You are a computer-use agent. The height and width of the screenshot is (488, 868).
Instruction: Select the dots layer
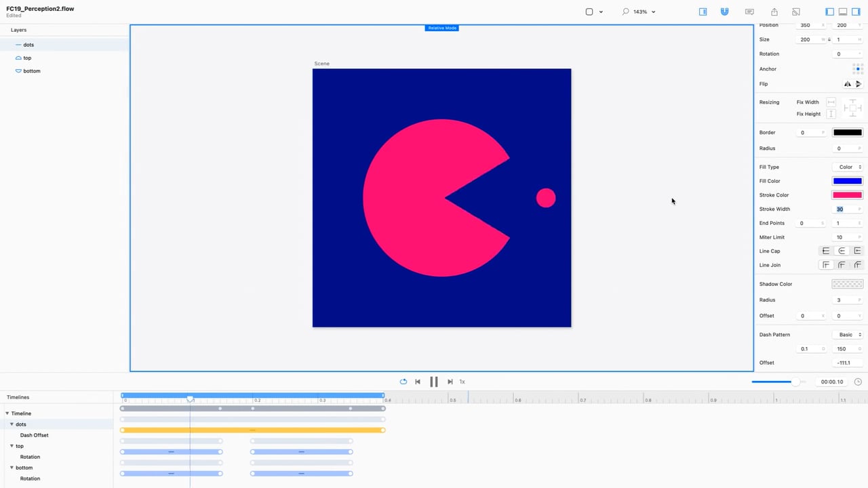point(64,45)
